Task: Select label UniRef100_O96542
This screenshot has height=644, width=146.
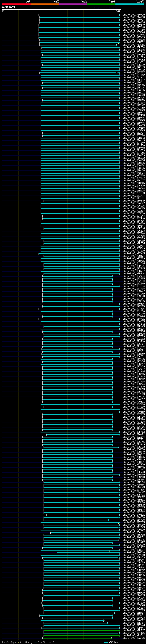Action: [133, 82]
